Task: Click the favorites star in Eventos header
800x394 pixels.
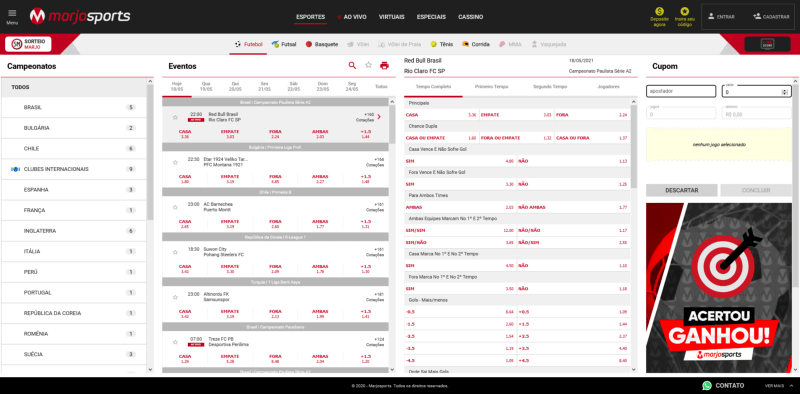Action: (368, 65)
